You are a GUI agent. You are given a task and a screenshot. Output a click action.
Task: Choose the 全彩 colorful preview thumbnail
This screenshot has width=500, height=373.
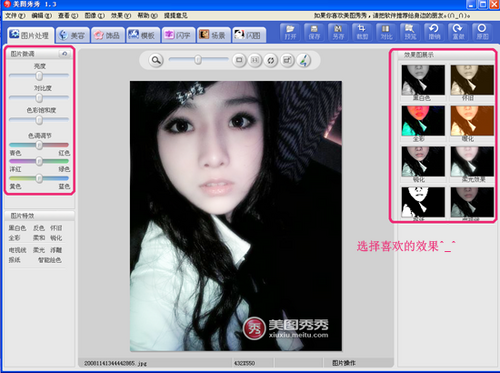click(423, 121)
